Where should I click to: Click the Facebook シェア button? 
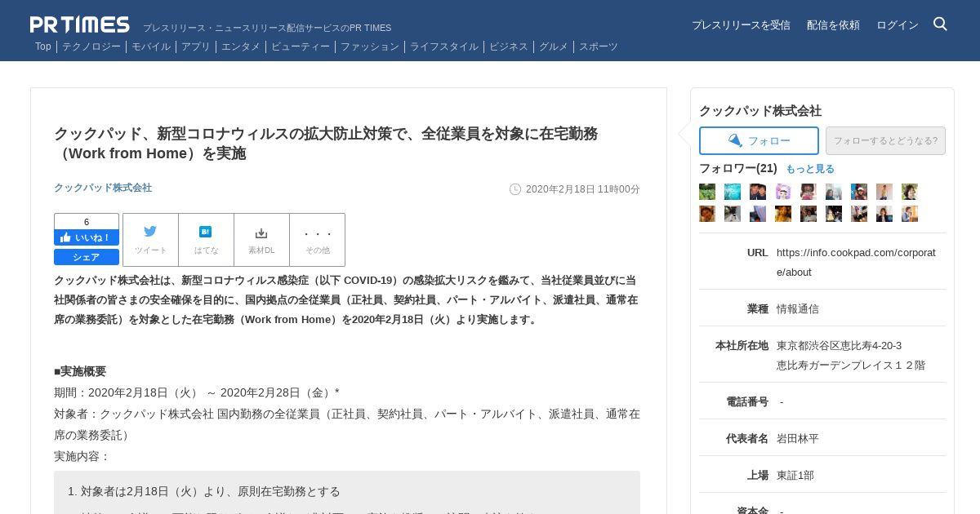point(87,257)
